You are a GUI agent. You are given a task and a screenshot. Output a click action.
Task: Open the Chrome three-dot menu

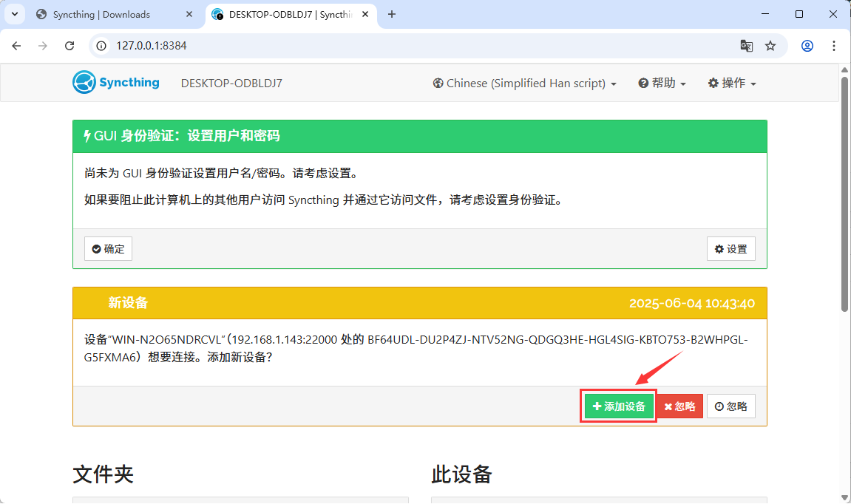click(834, 46)
